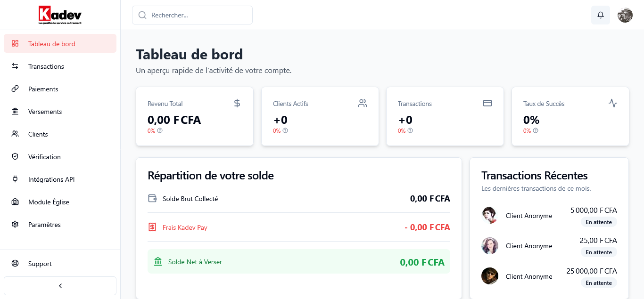Select the Intégrations API icon

pos(15,179)
